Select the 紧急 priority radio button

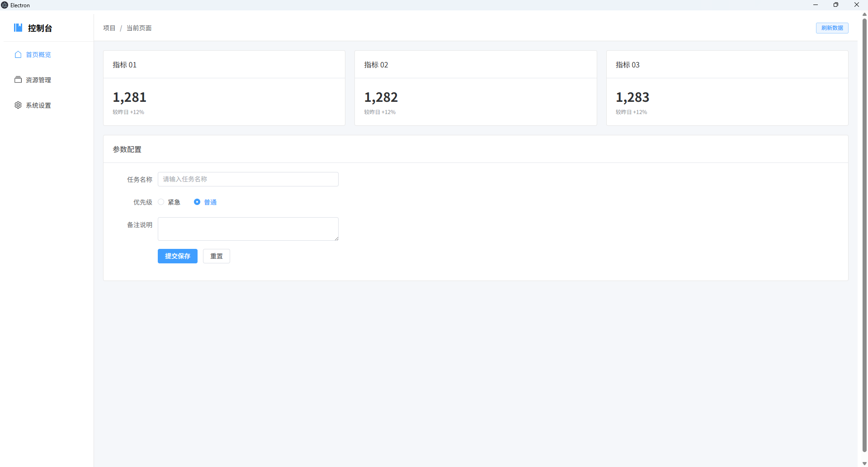tap(161, 202)
